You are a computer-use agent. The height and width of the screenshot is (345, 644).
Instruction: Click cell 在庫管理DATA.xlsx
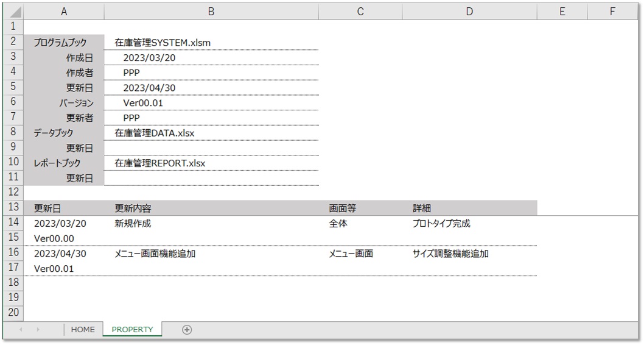[211, 133]
